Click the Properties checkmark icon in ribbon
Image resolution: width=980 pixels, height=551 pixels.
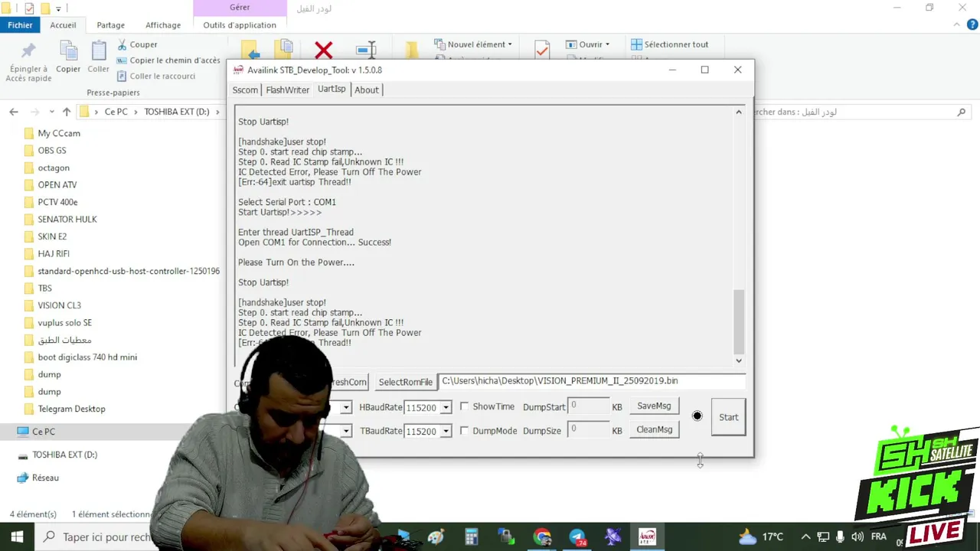coord(542,50)
